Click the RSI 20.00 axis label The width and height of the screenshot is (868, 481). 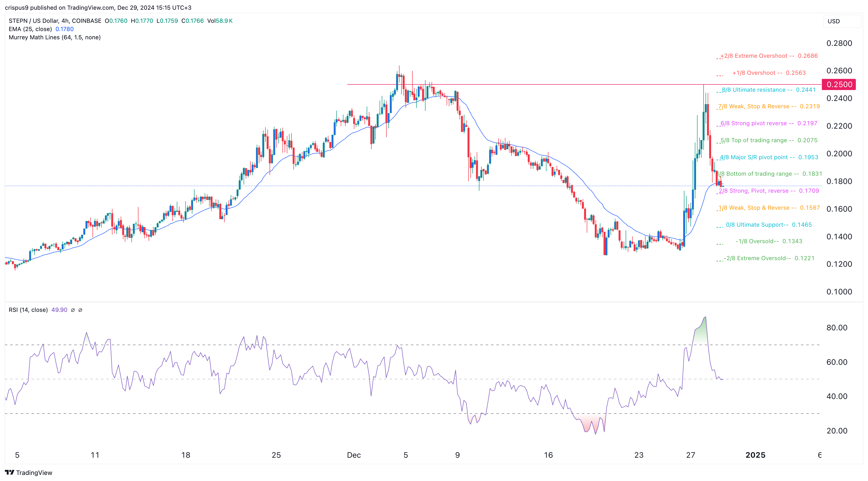[837, 431]
